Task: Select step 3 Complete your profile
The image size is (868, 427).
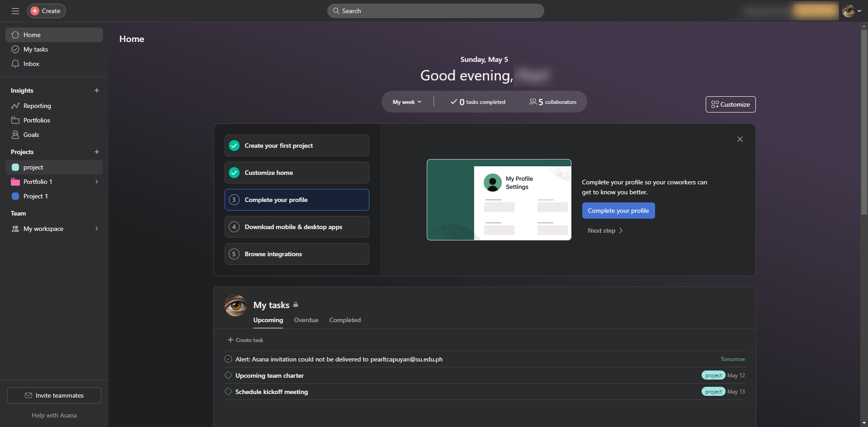Action: pos(297,200)
